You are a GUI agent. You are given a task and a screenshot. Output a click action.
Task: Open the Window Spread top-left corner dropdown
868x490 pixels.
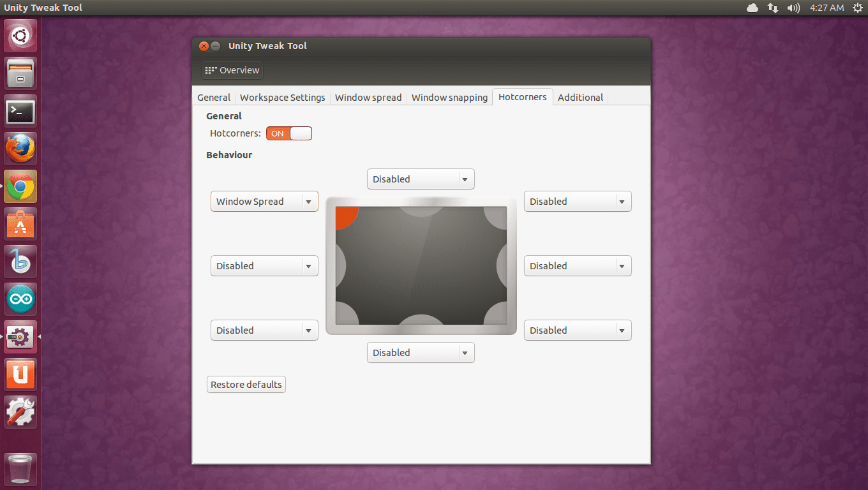264,202
